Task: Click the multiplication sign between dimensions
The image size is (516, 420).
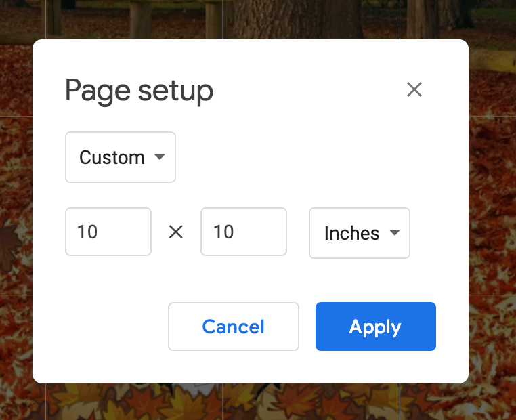Action: coord(176,232)
